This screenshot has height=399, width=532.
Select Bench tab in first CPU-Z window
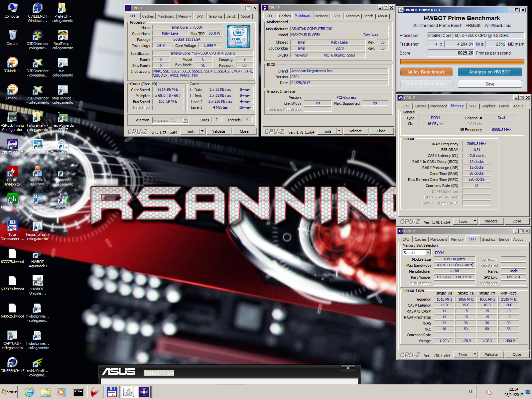click(231, 16)
